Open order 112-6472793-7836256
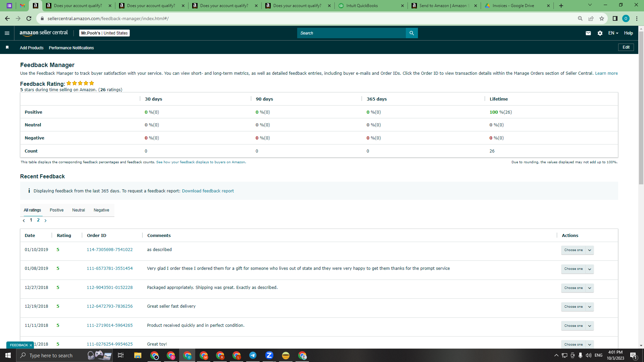The image size is (644, 362). [110, 306]
